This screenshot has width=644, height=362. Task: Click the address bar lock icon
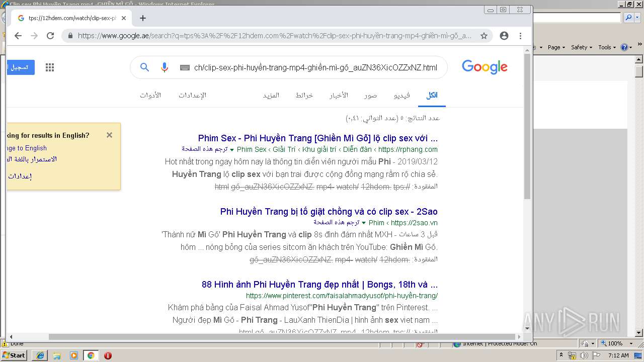tap(70, 36)
